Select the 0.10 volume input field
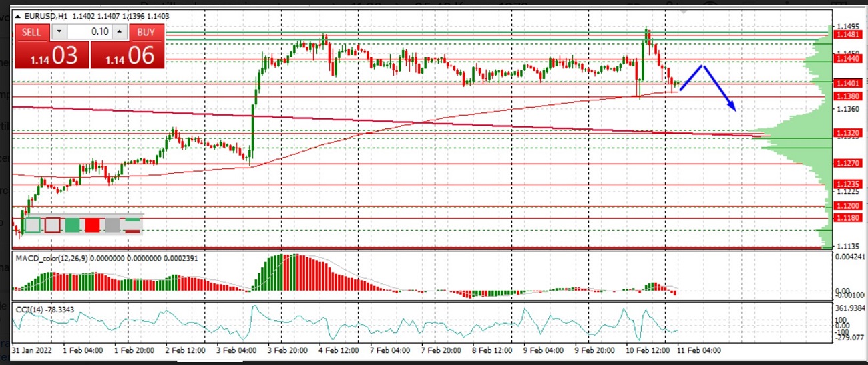868x365 pixels. 89,32
